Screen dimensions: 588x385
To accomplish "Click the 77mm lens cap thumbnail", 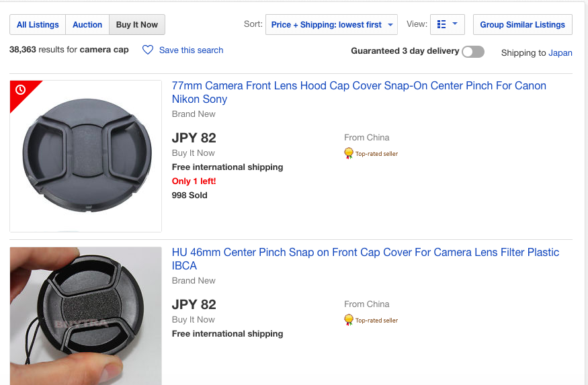I will click(86, 156).
